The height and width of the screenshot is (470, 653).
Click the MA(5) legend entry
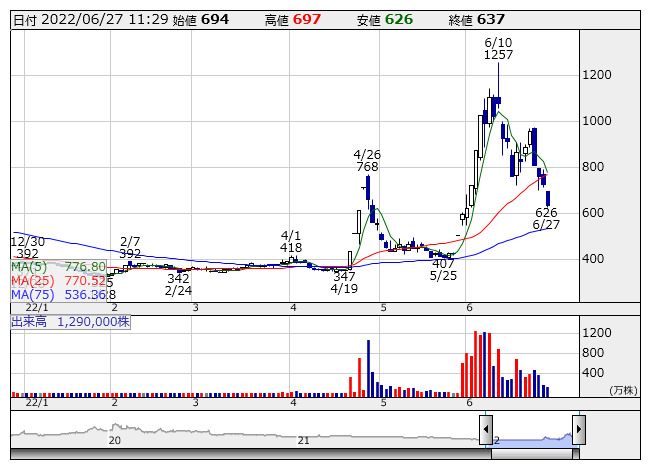[x=59, y=267]
